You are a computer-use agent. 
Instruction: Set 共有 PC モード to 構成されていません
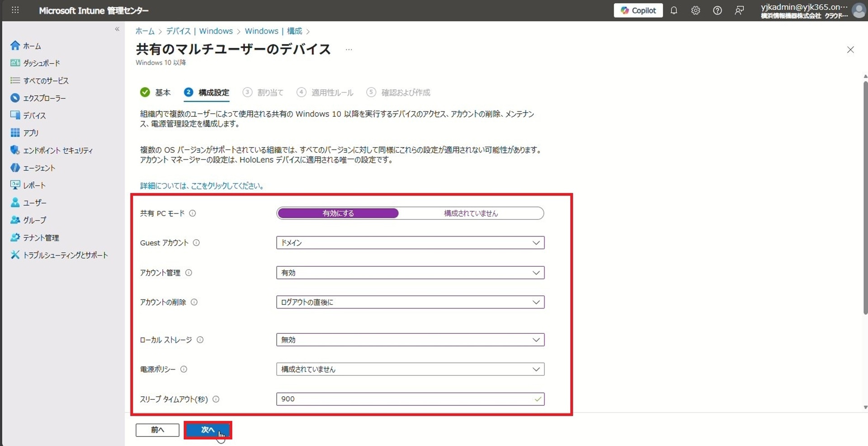point(471,214)
